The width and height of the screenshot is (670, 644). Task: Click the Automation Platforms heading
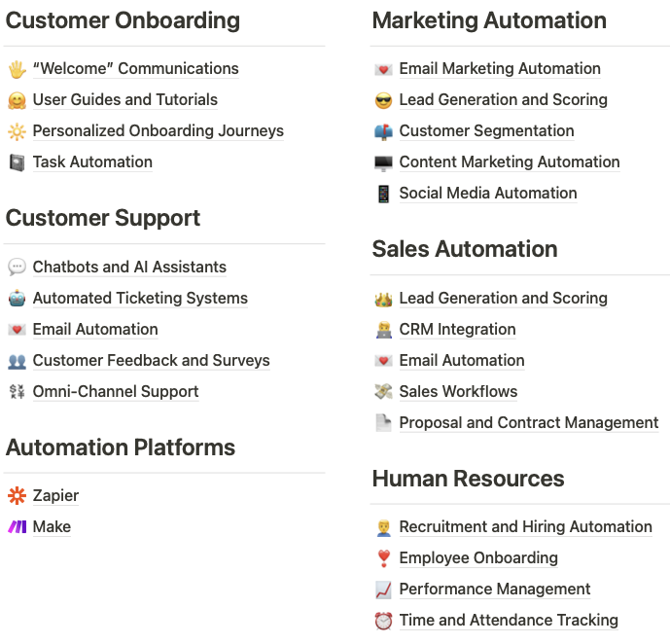pyautogui.click(x=121, y=447)
